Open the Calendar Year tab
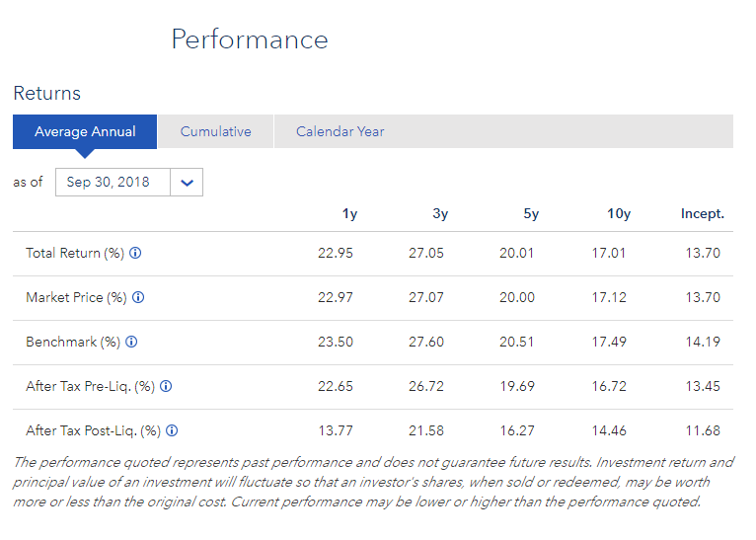 [340, 131]
